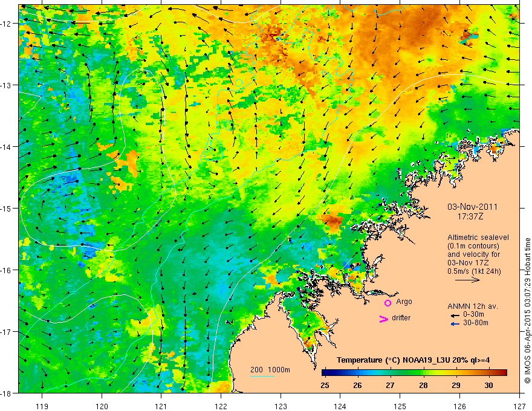Click the vertical IMOS copyright timestamp text
Screen dimensions: 532x411
(x=527, y=310)
